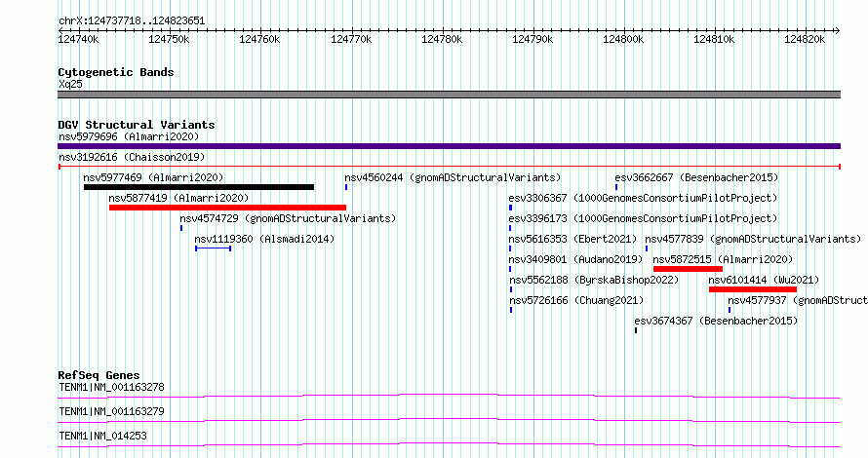The image size is (868, 458).
Task: Open variant nsv3409801 (Audano2019) label
Action: pos(575,259)
